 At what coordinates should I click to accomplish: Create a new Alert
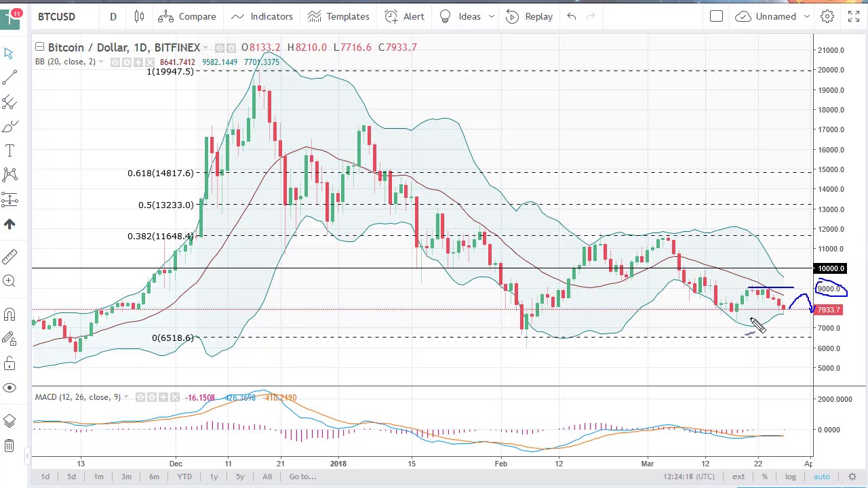405,16
